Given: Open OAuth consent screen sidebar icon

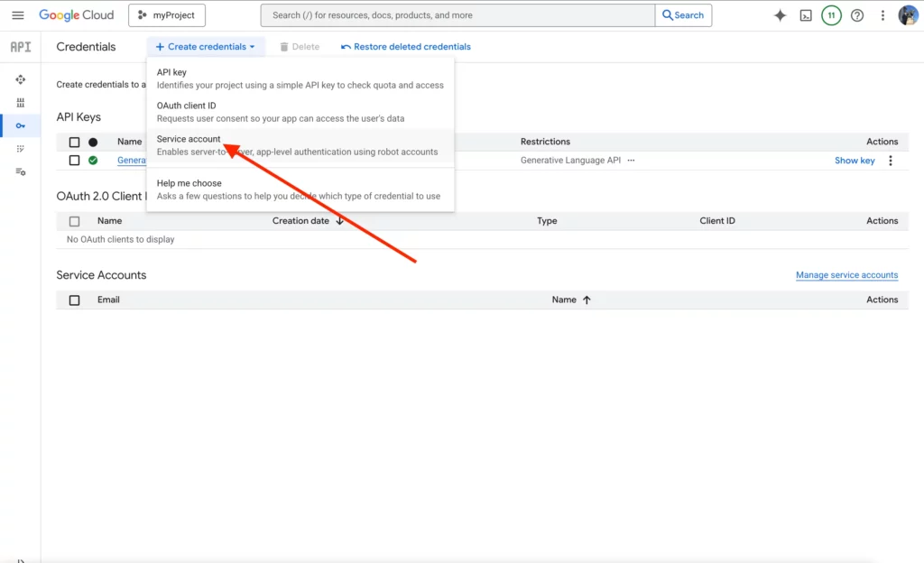Looking at the screenshot, I should tap(21, 148).
